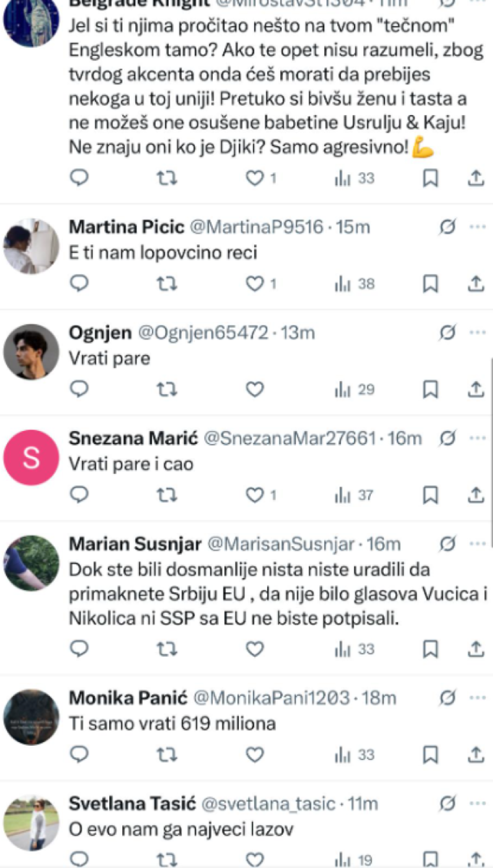The width and height of the screenshot is (493, 868).
Task: Open Ognjen's profile avatar
Action: pos(31,352)
